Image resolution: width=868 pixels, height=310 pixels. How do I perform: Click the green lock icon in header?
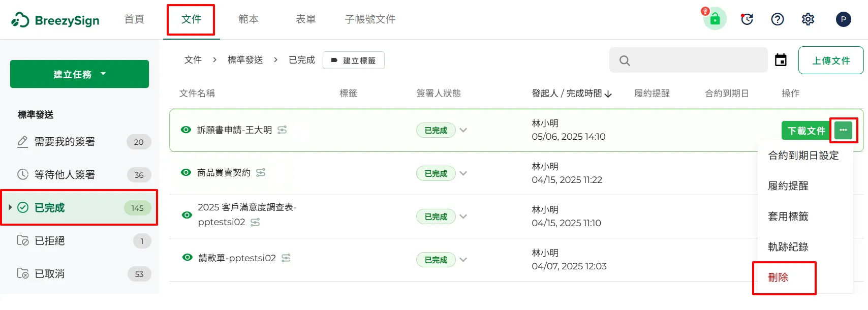point(715,19)
